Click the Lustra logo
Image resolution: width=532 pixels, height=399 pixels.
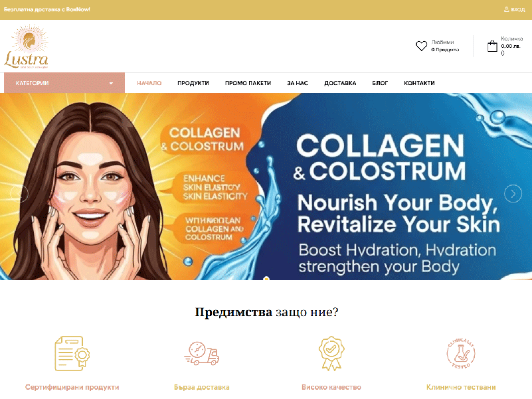point(26,46)
